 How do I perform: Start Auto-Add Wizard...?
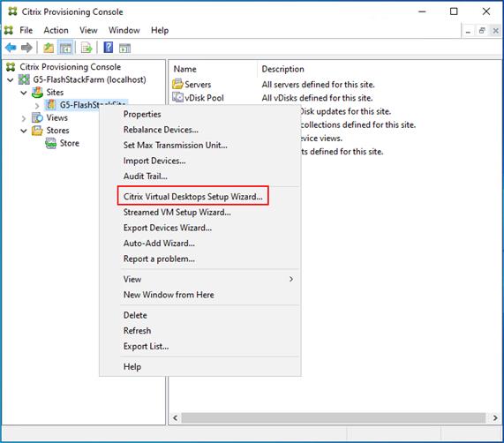click(x=200, y=244)
